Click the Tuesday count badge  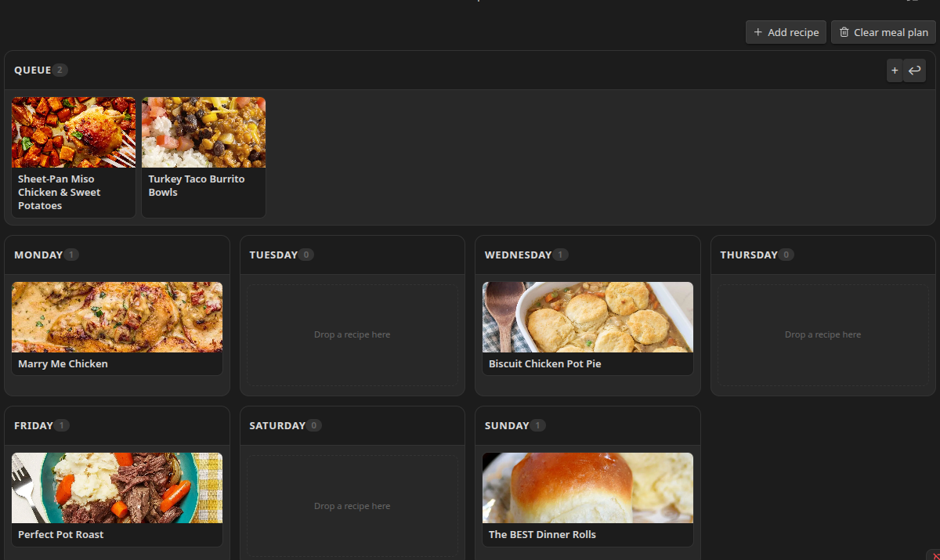point(306,255)
